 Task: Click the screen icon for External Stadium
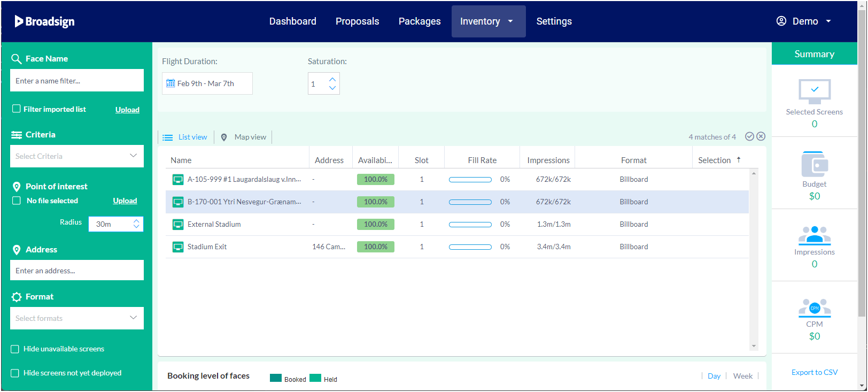coord(178,225)
